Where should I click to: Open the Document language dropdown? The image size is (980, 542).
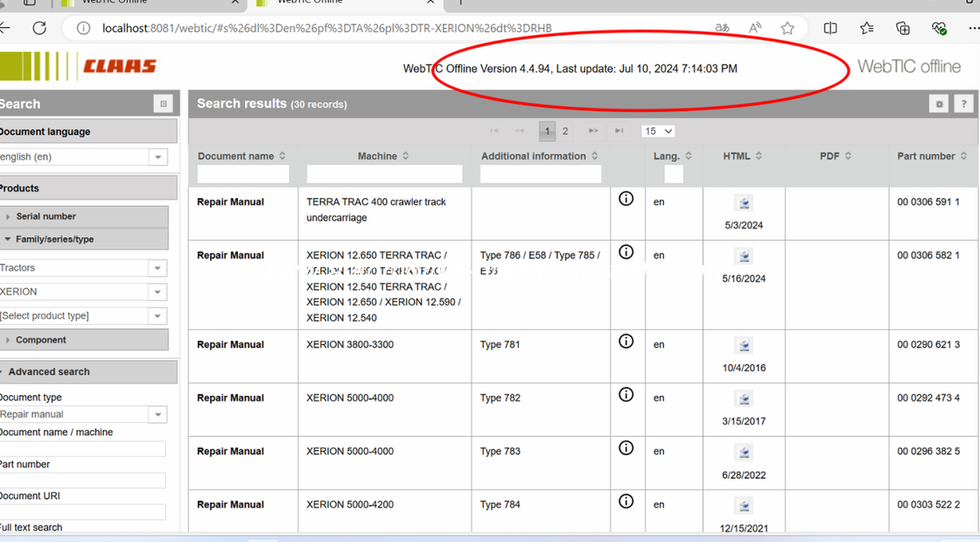click(x=157, y=158)
